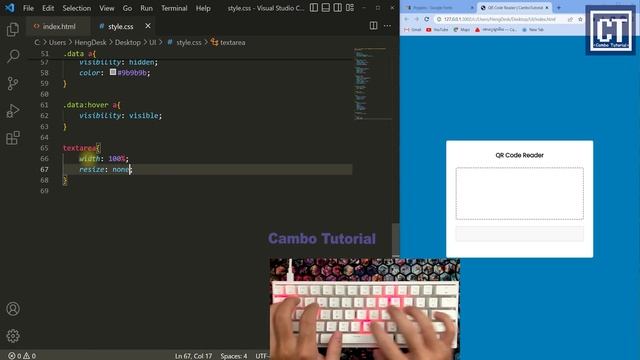This screenshot has width=640, height=360.
Task: Open the Help menu
Action: 203,8
